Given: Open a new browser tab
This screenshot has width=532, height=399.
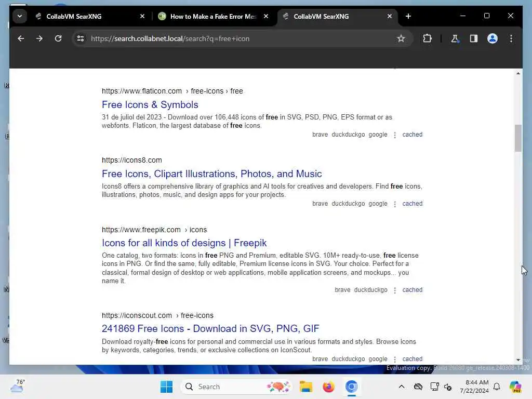Looking at the screenshot, I should 408,16.
